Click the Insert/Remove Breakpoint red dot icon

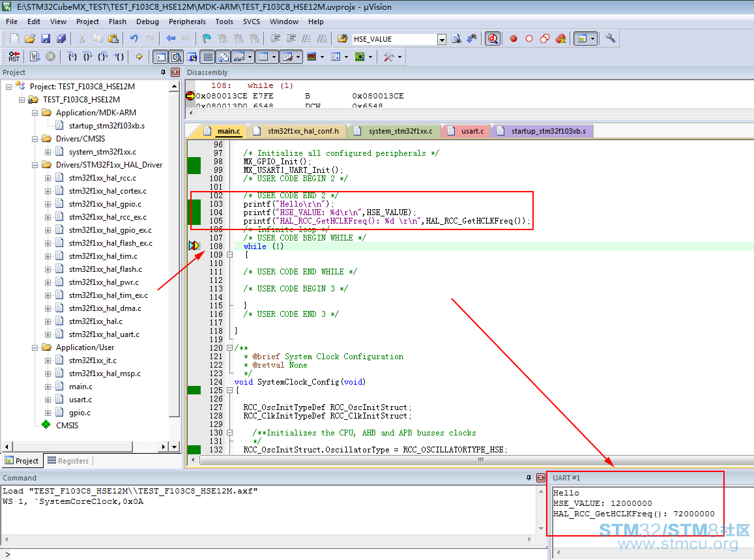513,38
